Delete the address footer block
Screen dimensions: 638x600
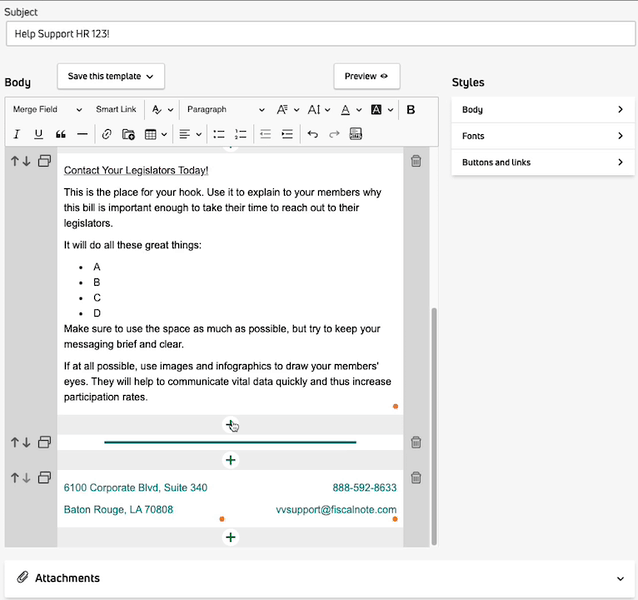[416, 478]
